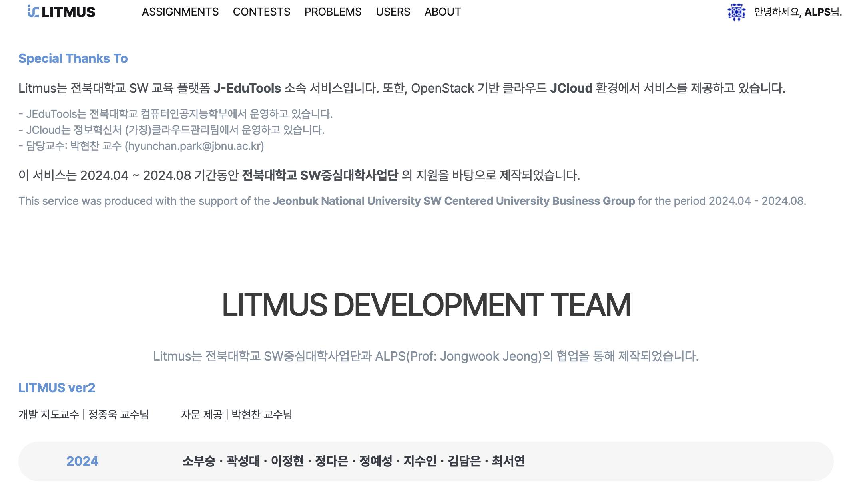
Task: Open the USERS page
Action: click(x=393, y=12)
